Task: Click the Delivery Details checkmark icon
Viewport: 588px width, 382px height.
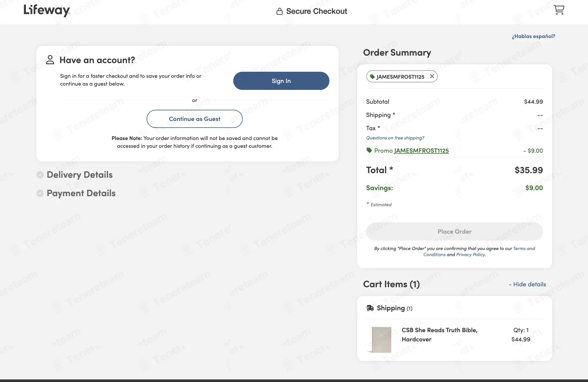Action: coord(40,175)
